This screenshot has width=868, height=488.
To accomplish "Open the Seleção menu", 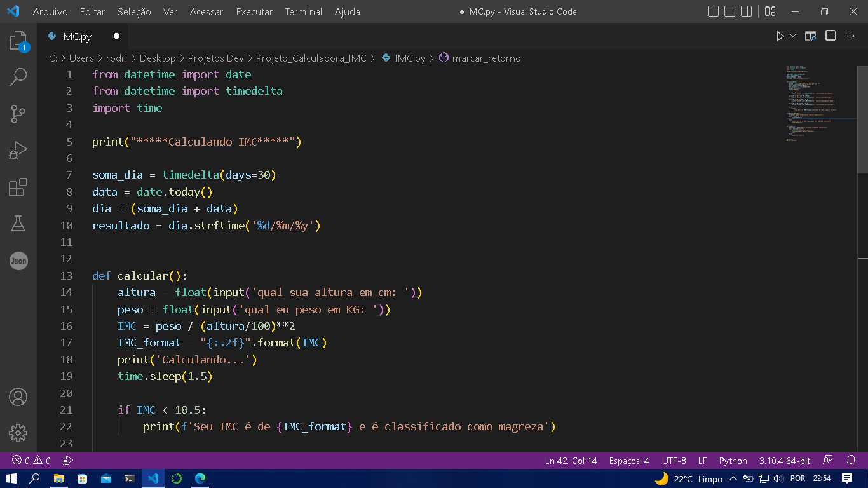I will [x=134, y=11].
